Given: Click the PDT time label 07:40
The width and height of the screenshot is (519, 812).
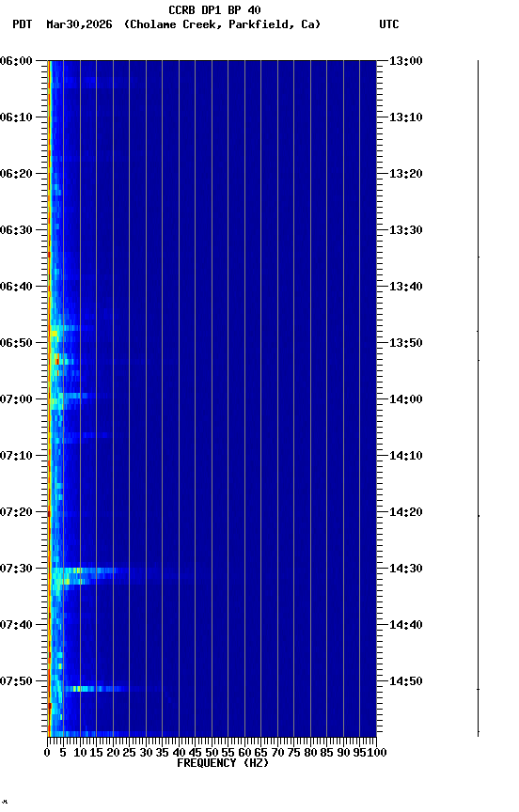Looking at the screenshot, I should pos(16,626).
